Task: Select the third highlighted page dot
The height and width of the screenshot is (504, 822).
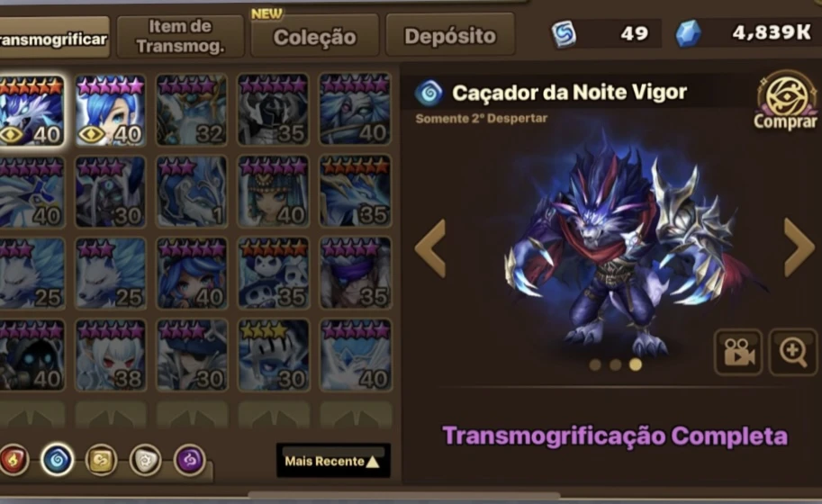Action: click(x=636, y=364)
